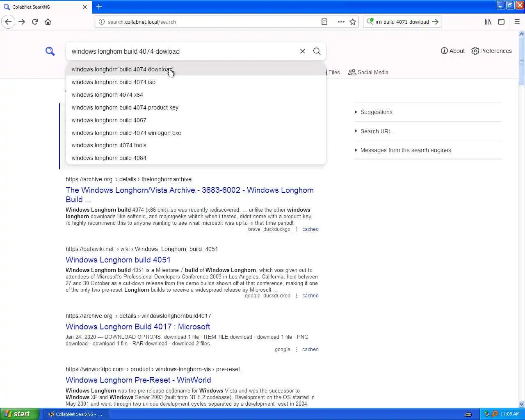Open cached link for Build 4017 result
The width and height of the screenshot is (525, 420).
point(310,349)
